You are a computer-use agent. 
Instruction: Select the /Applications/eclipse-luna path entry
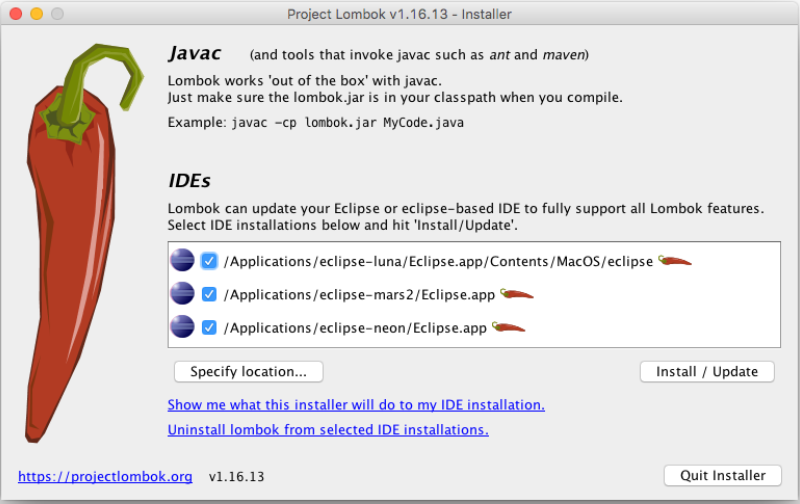click(x=438, y=262)
